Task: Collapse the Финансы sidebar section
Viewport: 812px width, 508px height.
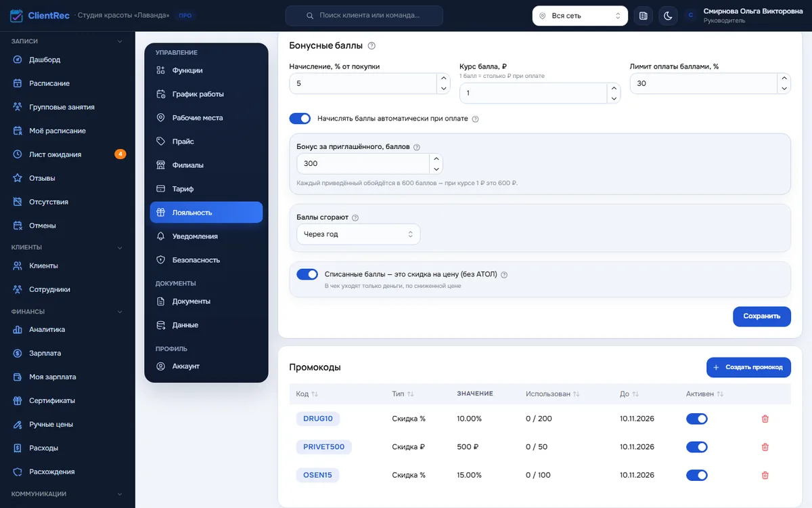Action: coord(120,312)
